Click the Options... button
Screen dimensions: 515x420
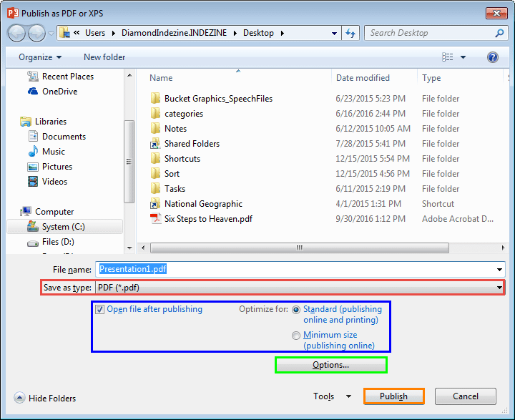pos(330,365)
